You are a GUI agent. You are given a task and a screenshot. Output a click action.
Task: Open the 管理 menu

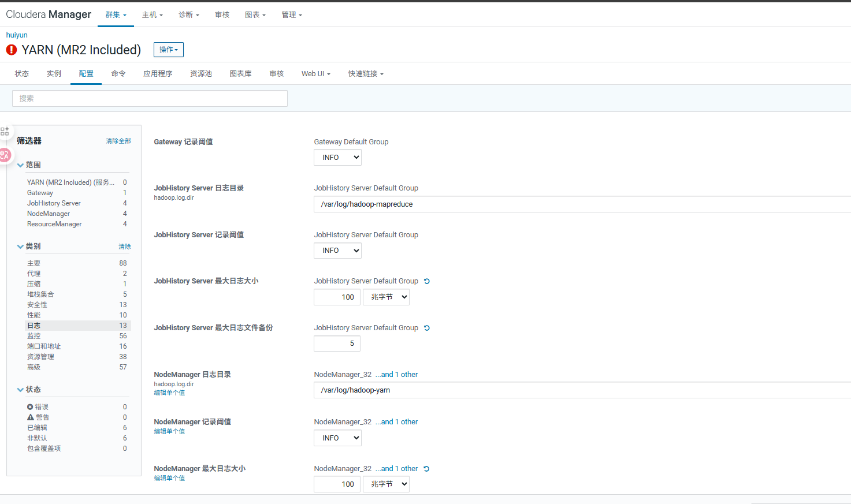pos(292,15)
